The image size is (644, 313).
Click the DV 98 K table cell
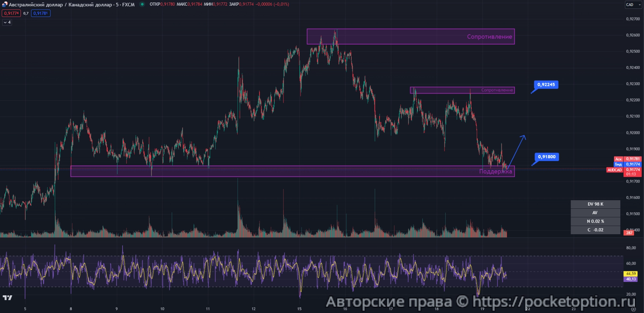click(x=595, y=204)
